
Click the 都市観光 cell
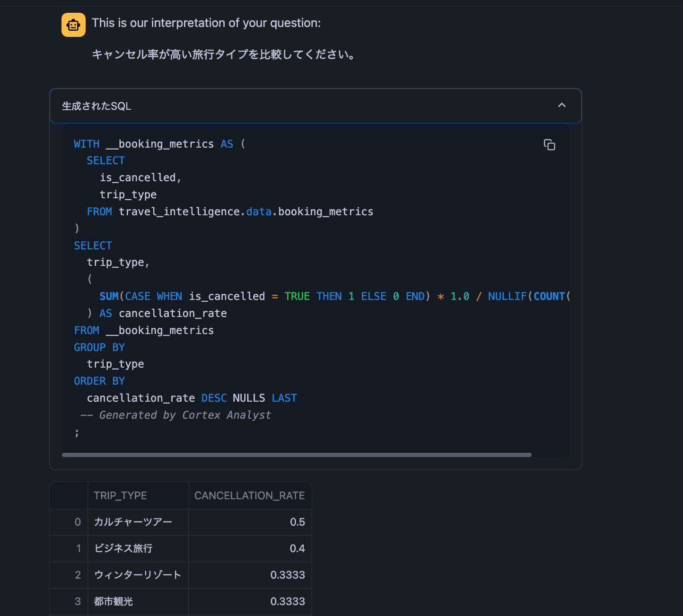pyautogui.click(x=138, y=601)
